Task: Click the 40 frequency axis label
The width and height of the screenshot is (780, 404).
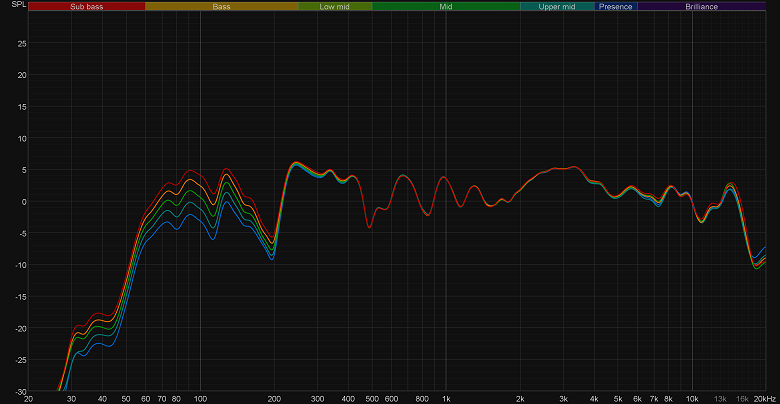Action: click(x=102, y=399)
